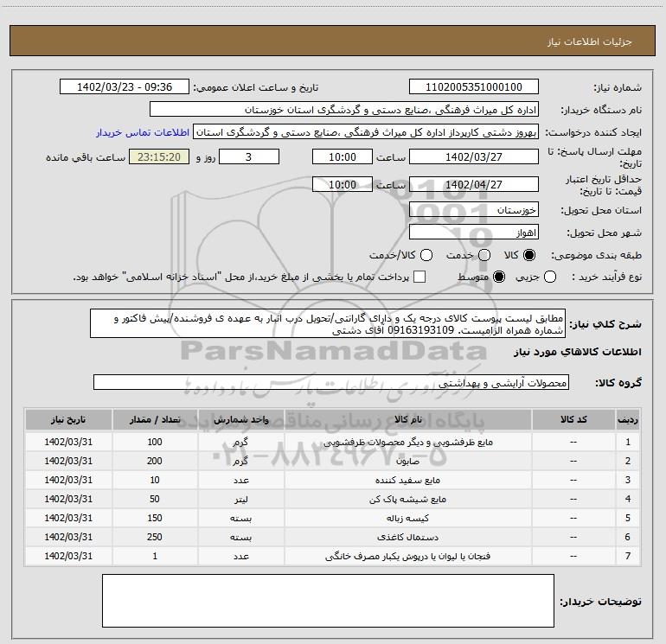The width and height of the screenshot is (666, 644).
Task: Select item name فنجان یا لیوان با درپوش یکبار مصرف
Action: [x=407, y=556]
